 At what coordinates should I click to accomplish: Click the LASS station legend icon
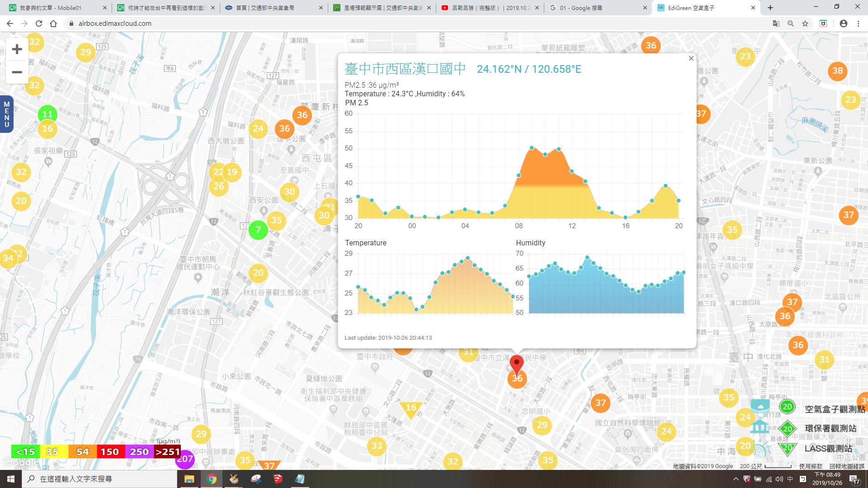click(787, 448)
